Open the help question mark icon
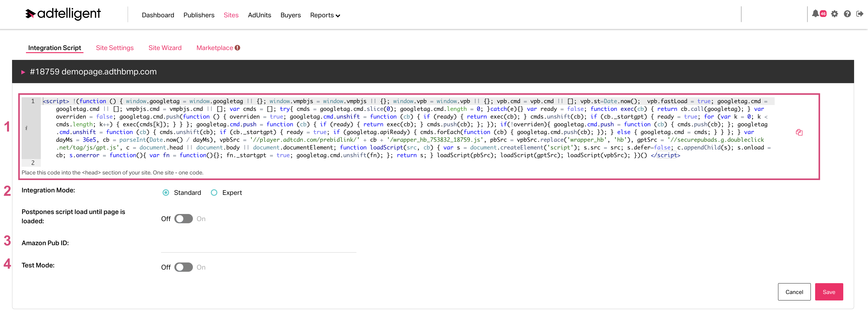 tap(847, 14)
